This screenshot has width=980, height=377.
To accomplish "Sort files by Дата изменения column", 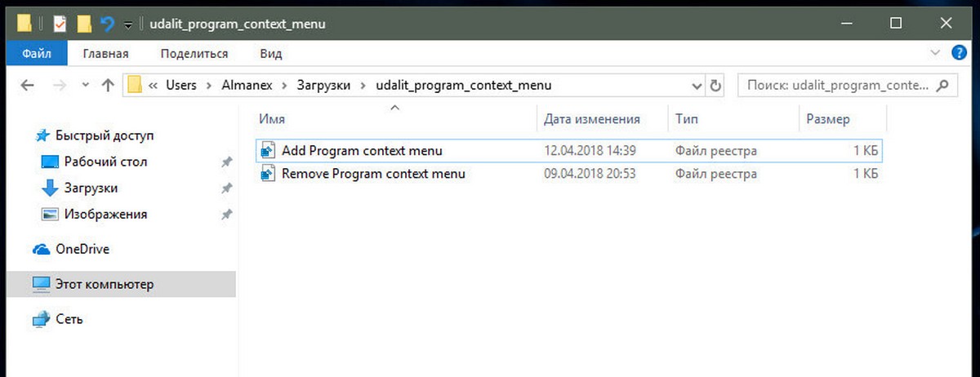I will [592, 119].
